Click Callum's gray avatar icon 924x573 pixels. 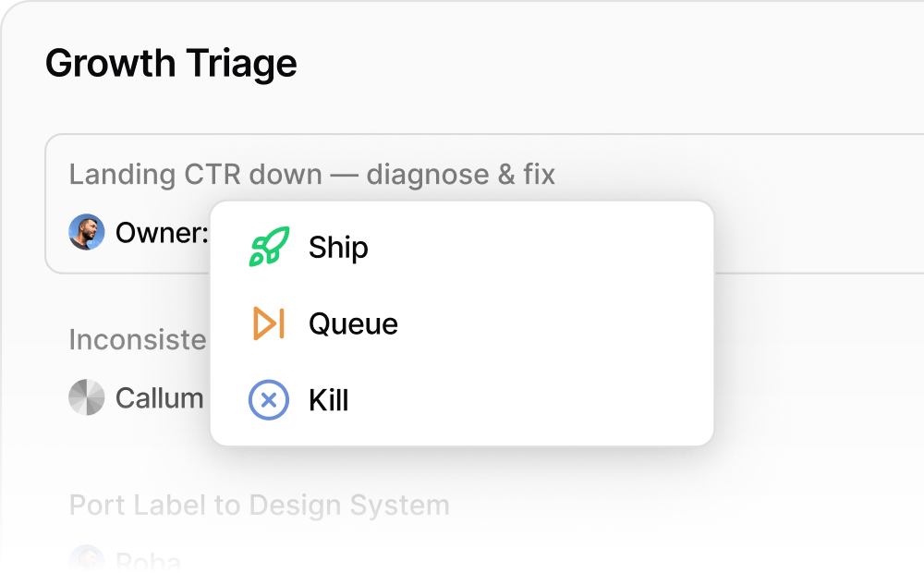(87, 397)
